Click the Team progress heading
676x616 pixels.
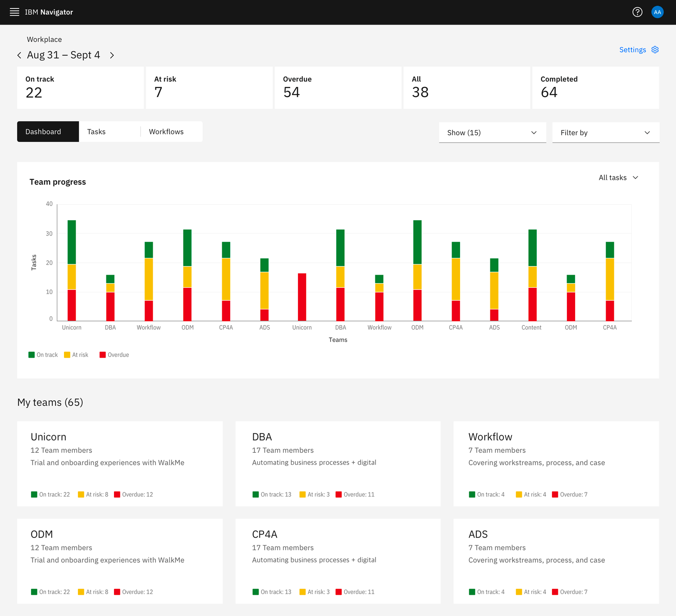click(x=58, y=182)
